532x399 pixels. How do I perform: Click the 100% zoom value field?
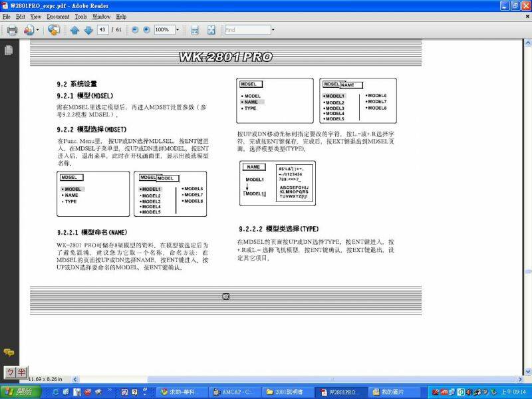[164, 30]
